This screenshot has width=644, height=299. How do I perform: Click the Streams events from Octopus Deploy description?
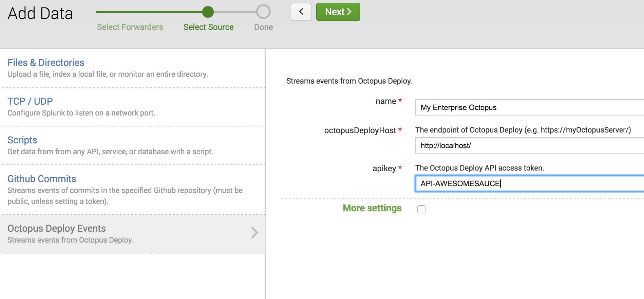[x=349, y=81]
